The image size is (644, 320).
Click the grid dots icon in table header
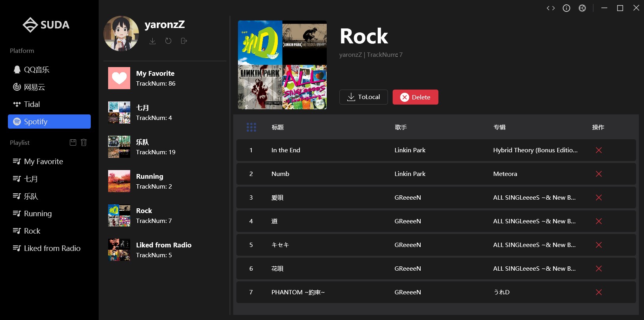[251, 127]
